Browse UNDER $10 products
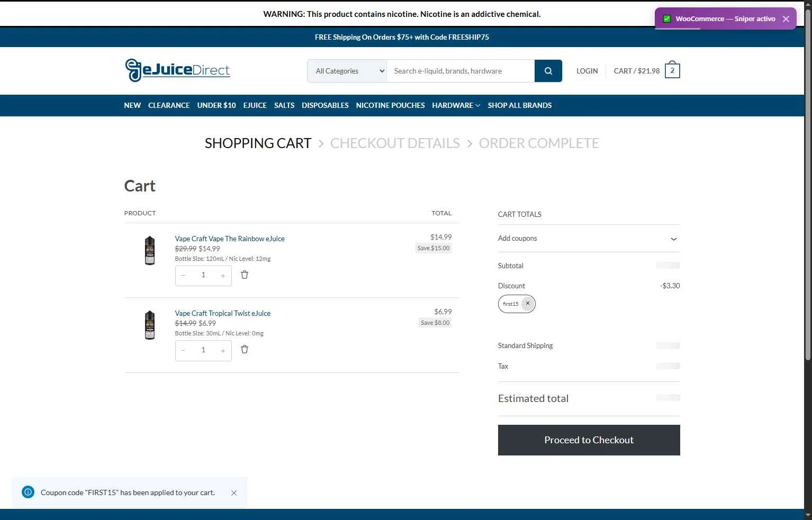 pyautogui.click(x=216, y=105)
